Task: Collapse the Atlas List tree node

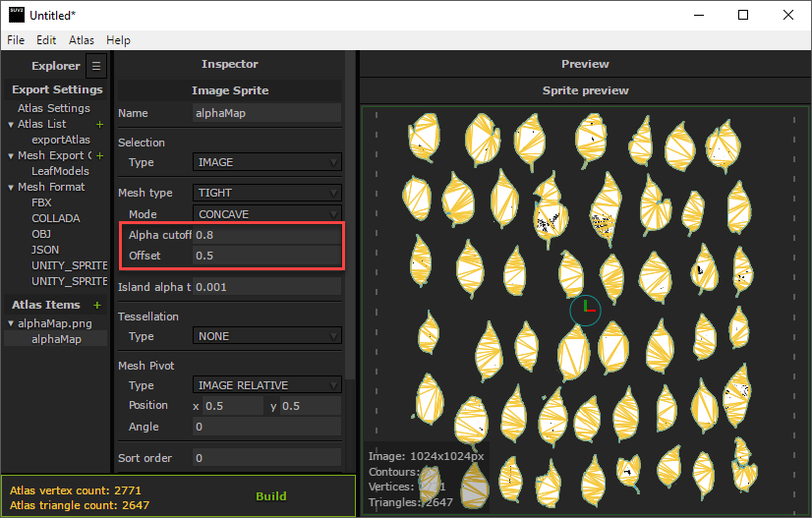Action: pyautogui.click(x=11, y=125)
